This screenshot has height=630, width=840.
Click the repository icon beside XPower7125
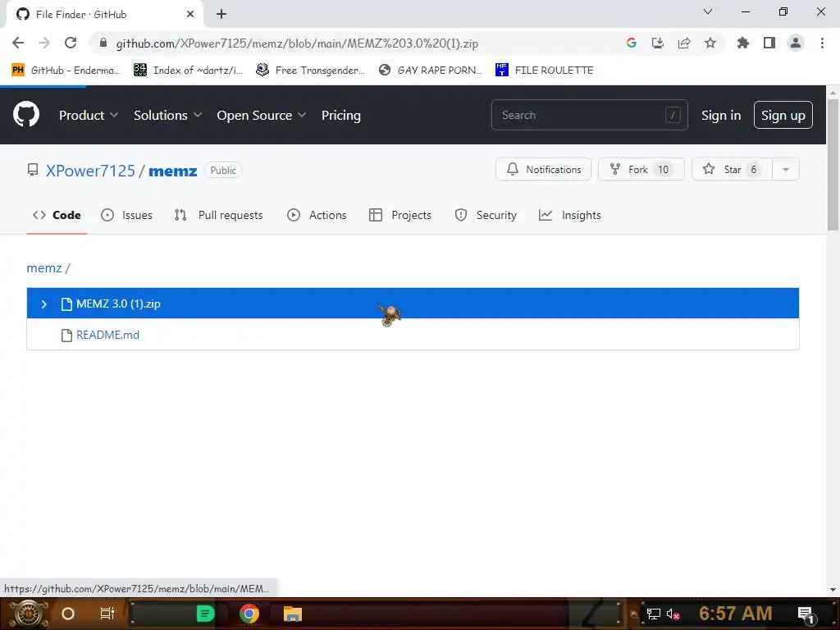click(x=33, y=171)
